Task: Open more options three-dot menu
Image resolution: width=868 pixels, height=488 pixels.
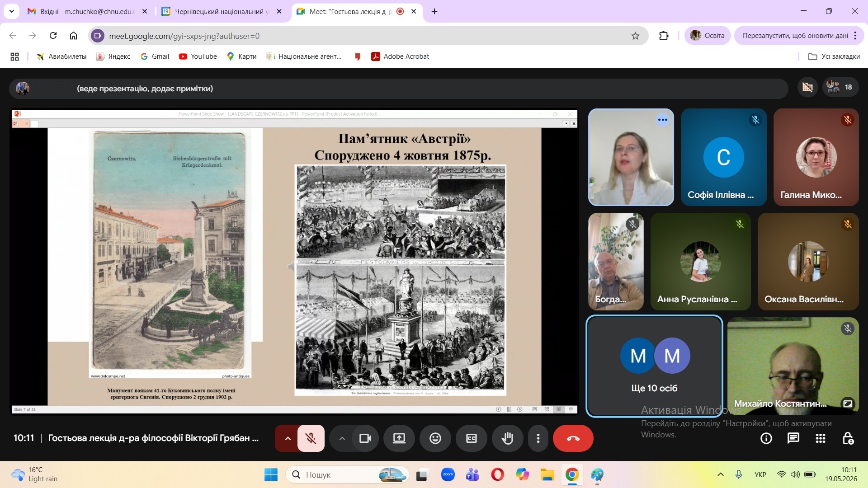Action: pos(538,438)
